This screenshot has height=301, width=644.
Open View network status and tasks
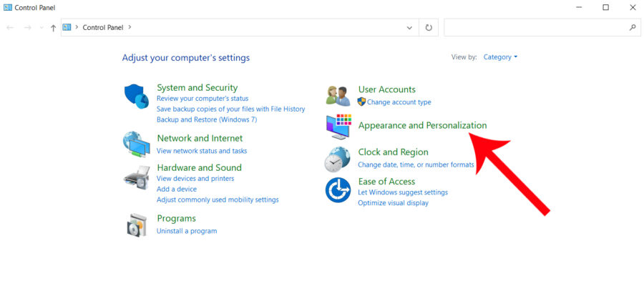[202, 151]
